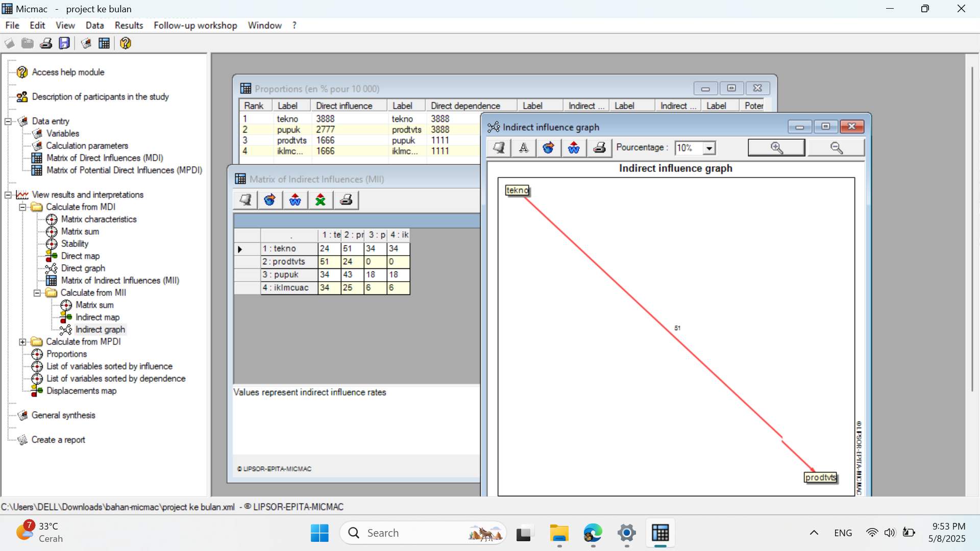
Task: Click the folder open icon in main toolbar
Action: [x=28, y=43]
